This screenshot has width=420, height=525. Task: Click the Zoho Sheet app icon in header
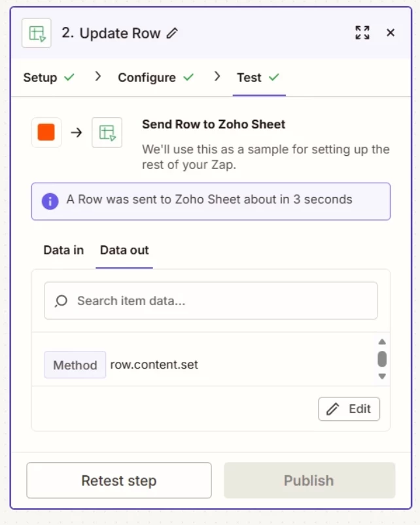pos(37,33)
